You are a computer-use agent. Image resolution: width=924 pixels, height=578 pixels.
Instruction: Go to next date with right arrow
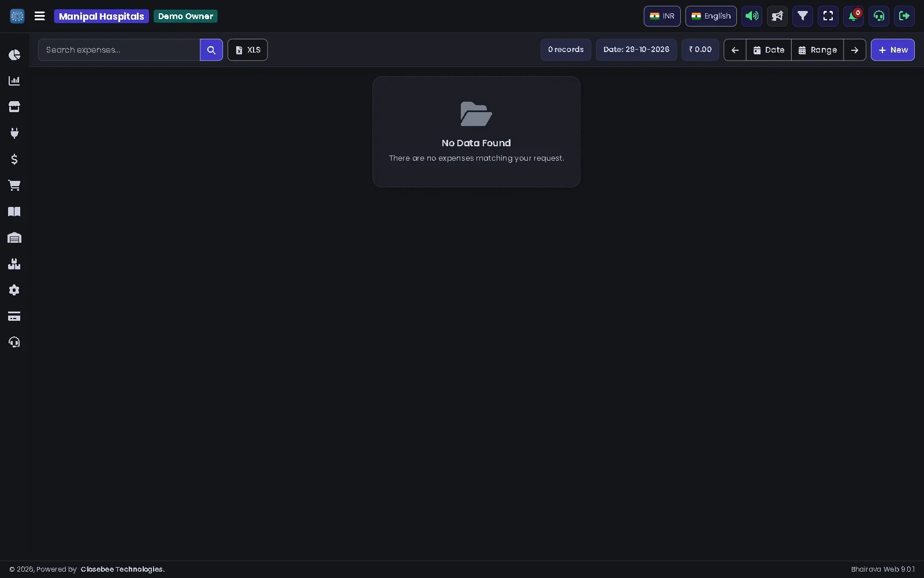(x=855, y=50)
